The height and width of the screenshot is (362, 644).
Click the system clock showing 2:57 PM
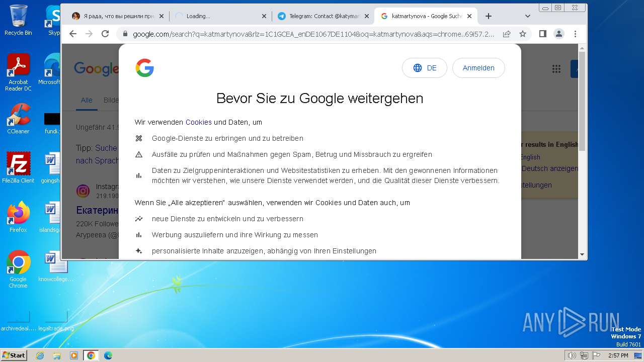point(618,355)
